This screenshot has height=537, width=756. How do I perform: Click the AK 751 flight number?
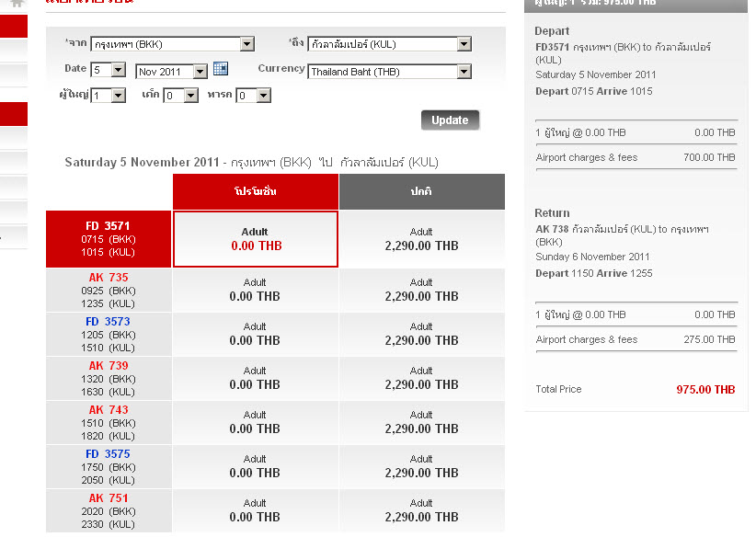[109, 498]
